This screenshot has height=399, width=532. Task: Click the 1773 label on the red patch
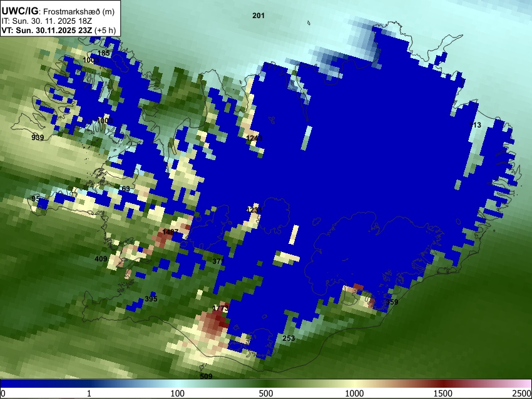[x=220, y=308]
